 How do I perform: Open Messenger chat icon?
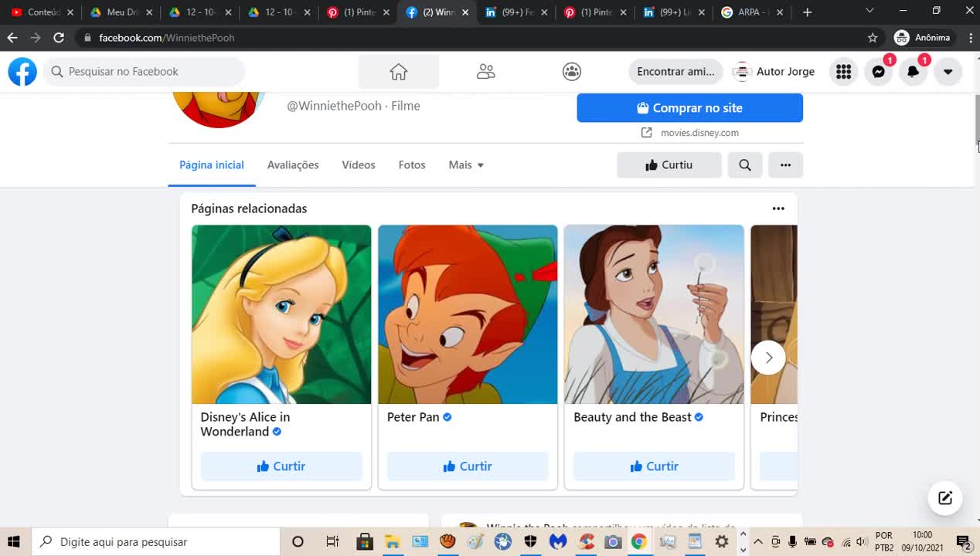[878, 72]
